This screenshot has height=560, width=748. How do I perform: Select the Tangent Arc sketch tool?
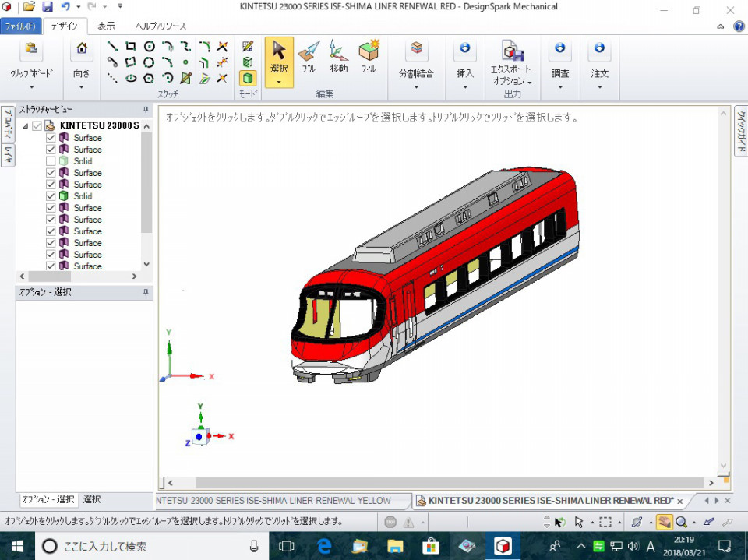pyautogui.click(x=168, y=46)
